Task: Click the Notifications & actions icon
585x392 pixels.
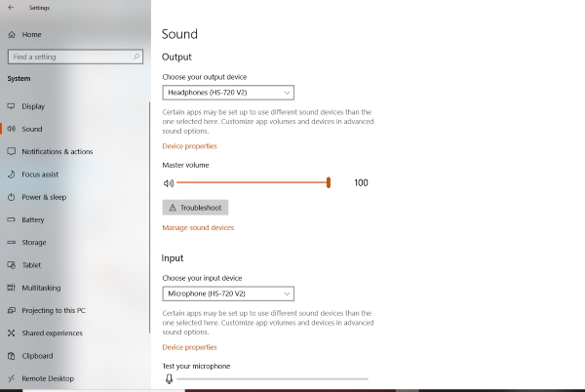Action: [x=12, y=151]
